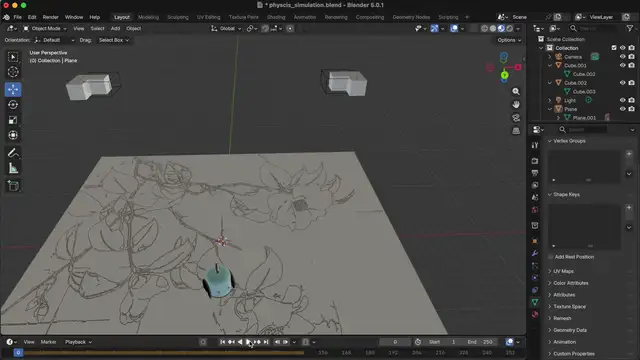Image resolution: width=640 pixels, height=360 pixels.
Task: Click the green Y axis gizmo ball
Action: pyautogui.click(x=504, y=75)
